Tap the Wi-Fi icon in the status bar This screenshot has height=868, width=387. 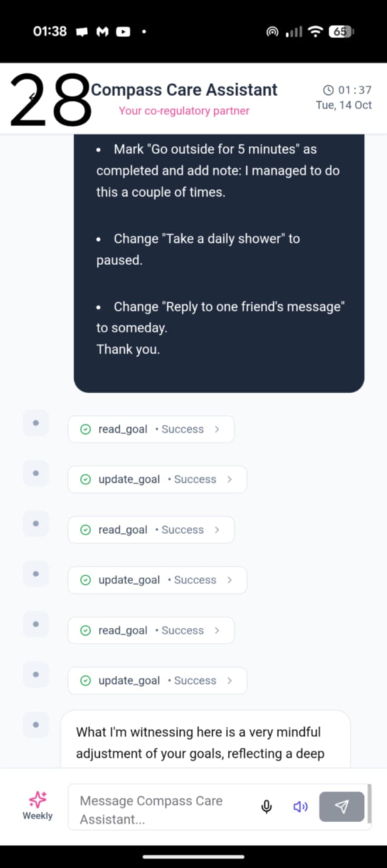click(x=315, y=31)
